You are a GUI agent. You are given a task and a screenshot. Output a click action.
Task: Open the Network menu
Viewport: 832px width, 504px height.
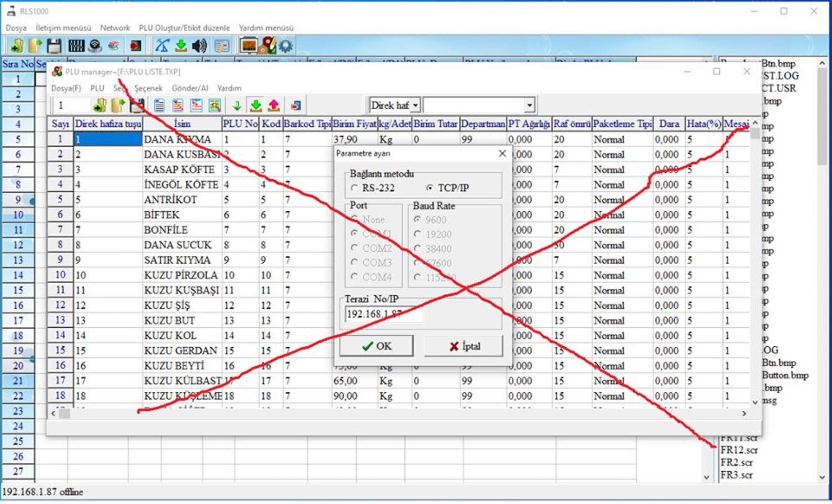coord(115,28)
